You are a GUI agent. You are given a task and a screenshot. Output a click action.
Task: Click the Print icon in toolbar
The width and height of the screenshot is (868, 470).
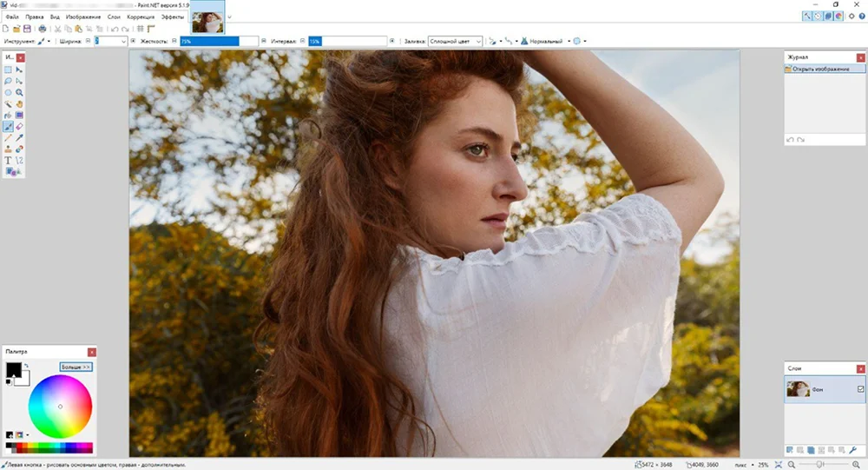[x=43, y=29]
